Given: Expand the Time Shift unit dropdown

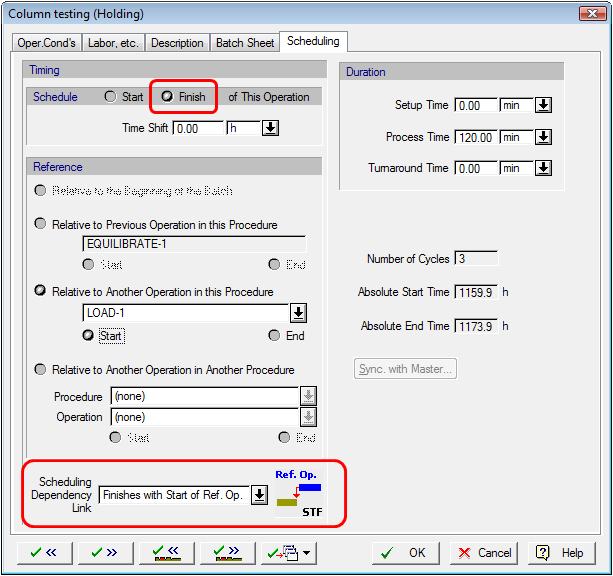Looking at the screenshot, I should (x=270, y=128).
